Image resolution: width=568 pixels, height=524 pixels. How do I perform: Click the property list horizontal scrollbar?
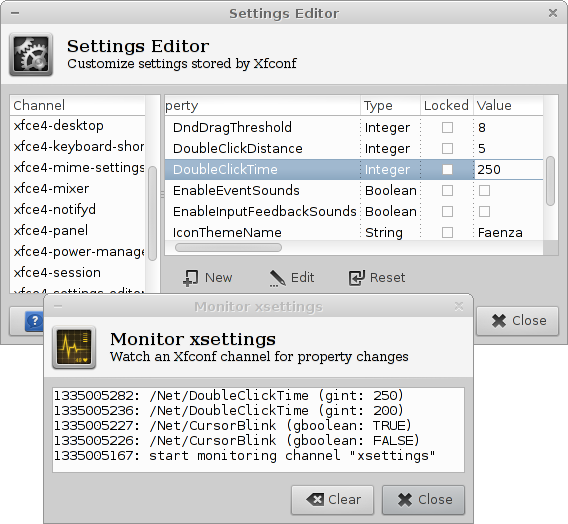228,247
